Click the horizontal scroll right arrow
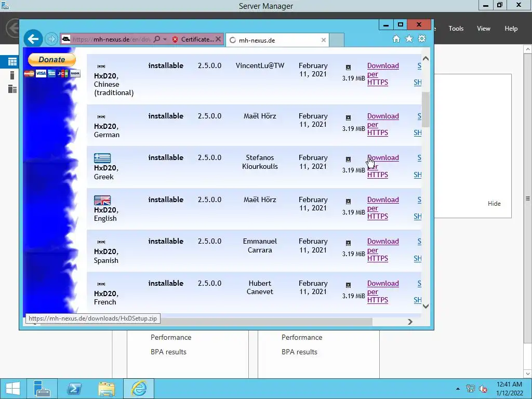Screen dimensions: 532x399 [410, 322]
